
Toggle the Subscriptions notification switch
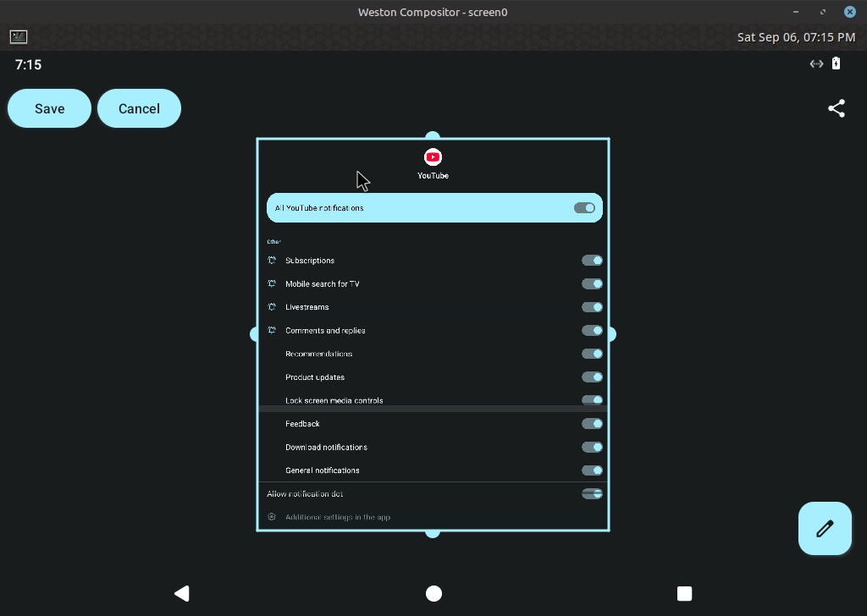coord(592,261)
